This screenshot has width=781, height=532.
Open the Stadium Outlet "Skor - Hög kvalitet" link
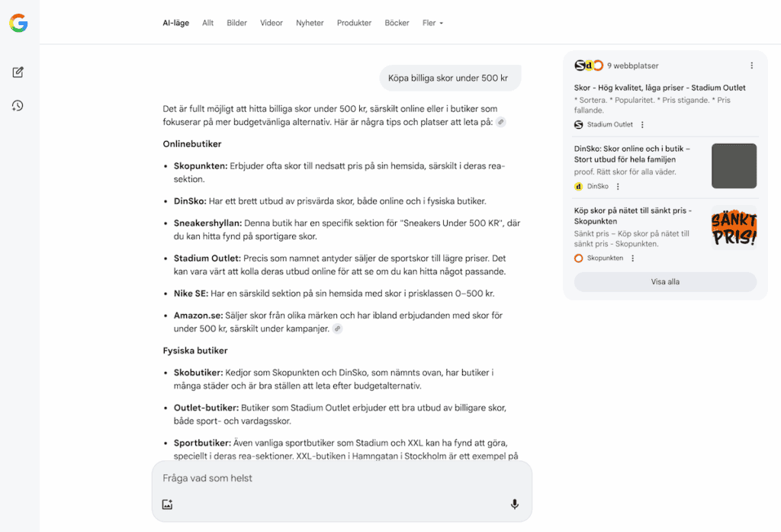pyautogui.click(x=660, y=88)
